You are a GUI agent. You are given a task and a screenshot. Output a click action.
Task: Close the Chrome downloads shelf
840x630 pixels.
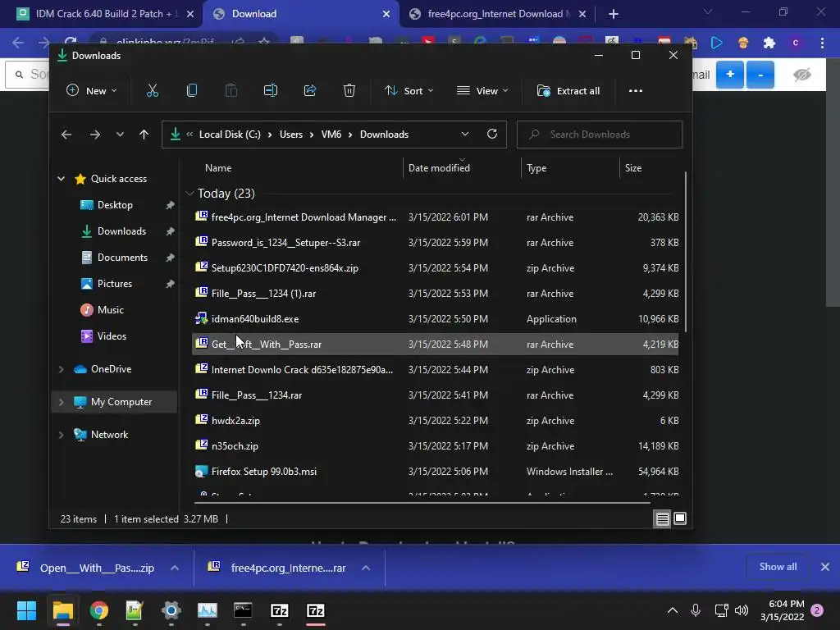point(825,567)
